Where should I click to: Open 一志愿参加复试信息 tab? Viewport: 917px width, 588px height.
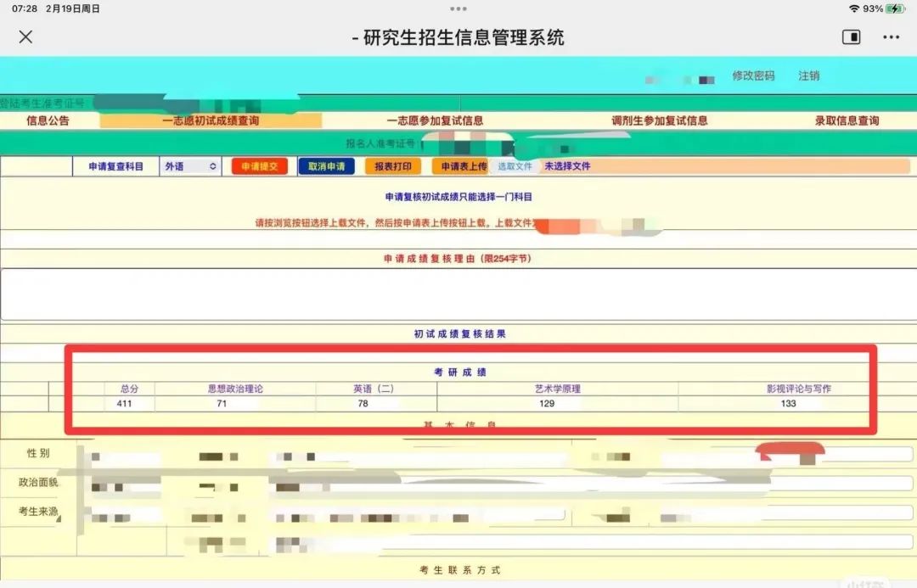point(435,120)
